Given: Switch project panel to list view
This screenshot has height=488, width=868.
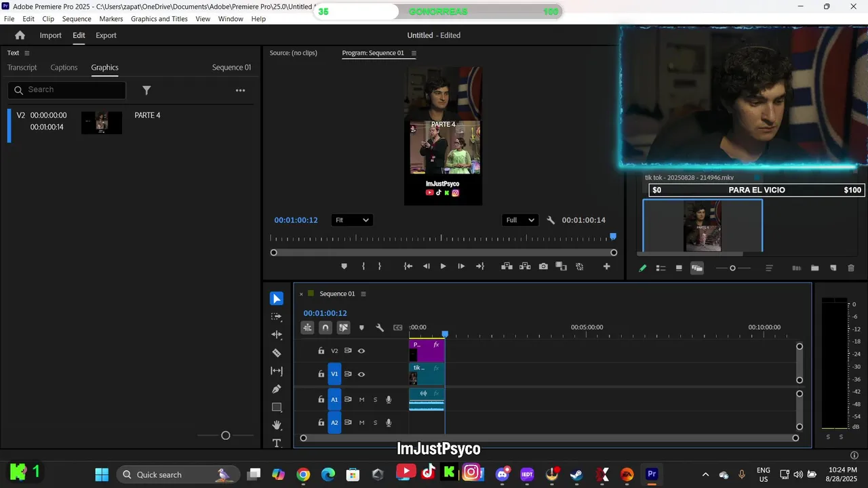Looking at the screenshot, I should [x=660, y=268].
